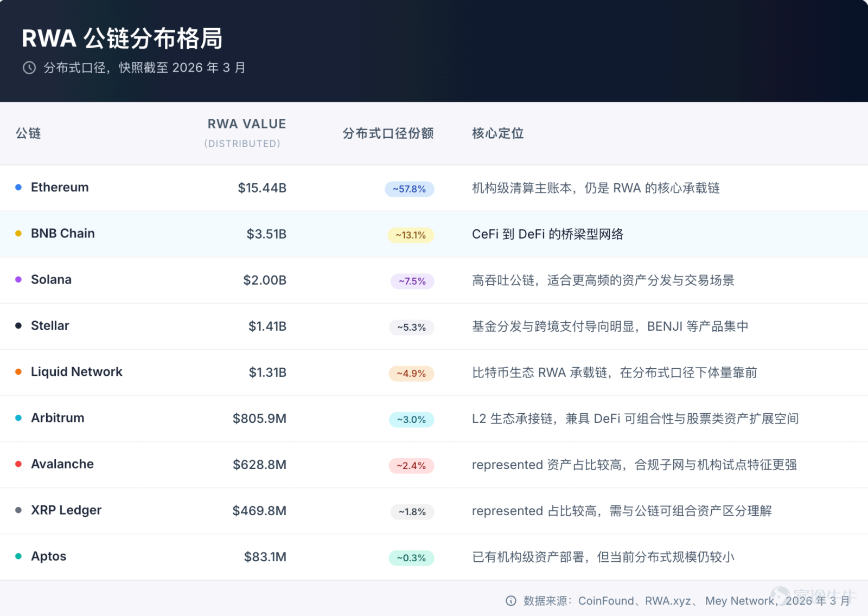Click the orange dot next to Liquid Network
The width and height of the screenshot is (868, 616).
tap(18, 371)
